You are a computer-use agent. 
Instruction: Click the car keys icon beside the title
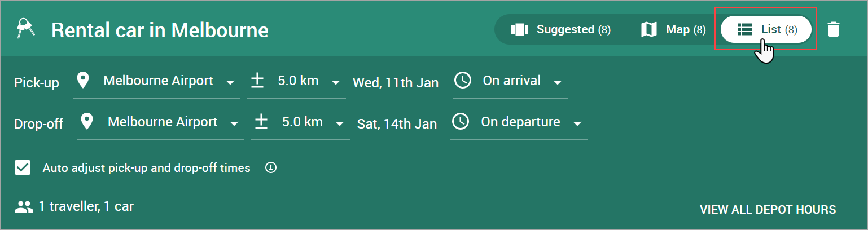click(x=26, y=29)
